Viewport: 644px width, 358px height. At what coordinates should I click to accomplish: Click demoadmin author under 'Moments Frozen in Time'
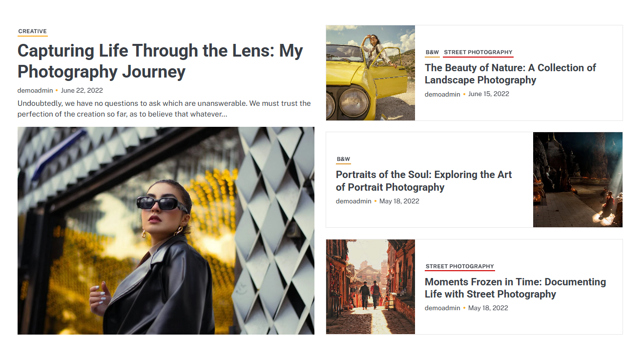(442, 308)
